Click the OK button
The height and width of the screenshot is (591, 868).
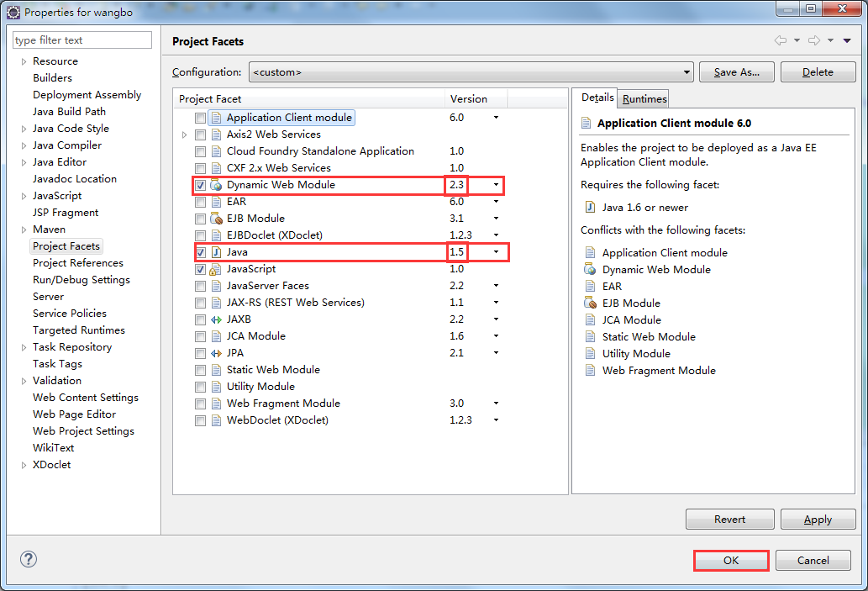coord(731,560)
